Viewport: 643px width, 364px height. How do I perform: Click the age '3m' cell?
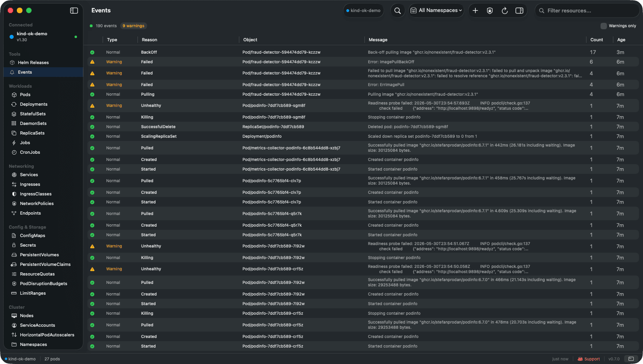pos(620,52)
